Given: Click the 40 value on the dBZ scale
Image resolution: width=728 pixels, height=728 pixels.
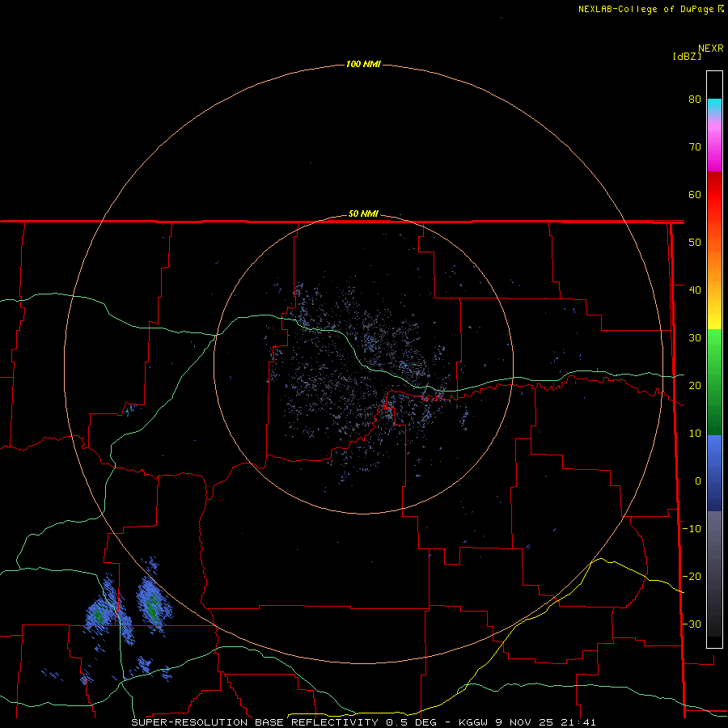Looking at the screenshot, I should (695, 290).
